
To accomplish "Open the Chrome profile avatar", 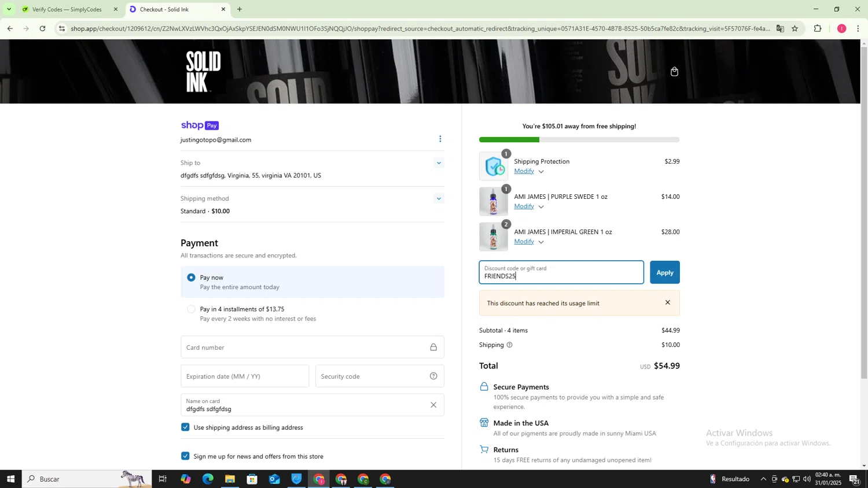I will click(x=841, y=28).
